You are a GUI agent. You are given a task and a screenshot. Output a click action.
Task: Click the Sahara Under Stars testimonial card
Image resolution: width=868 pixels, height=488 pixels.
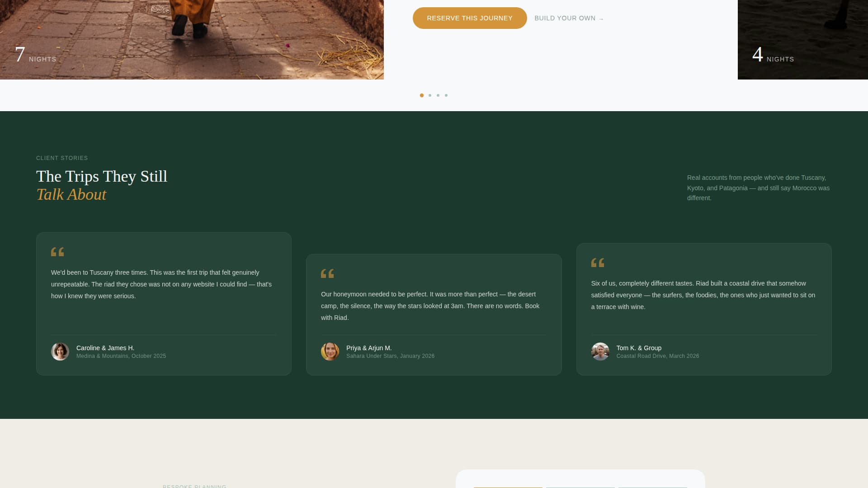(434, 314)
